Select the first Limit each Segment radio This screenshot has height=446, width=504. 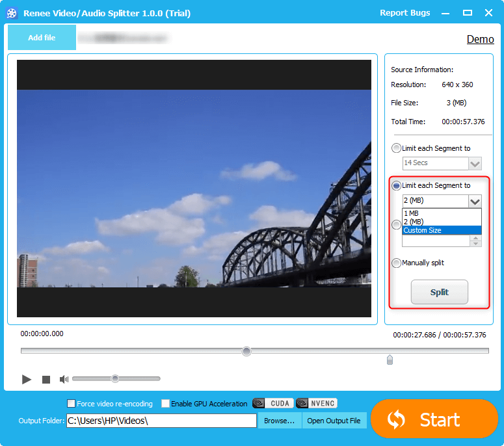click(x=396, y=148)
